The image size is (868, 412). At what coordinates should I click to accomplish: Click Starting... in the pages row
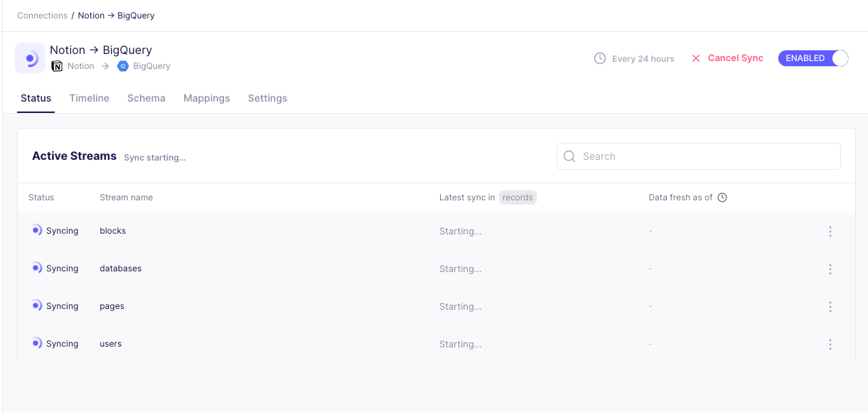460,307
